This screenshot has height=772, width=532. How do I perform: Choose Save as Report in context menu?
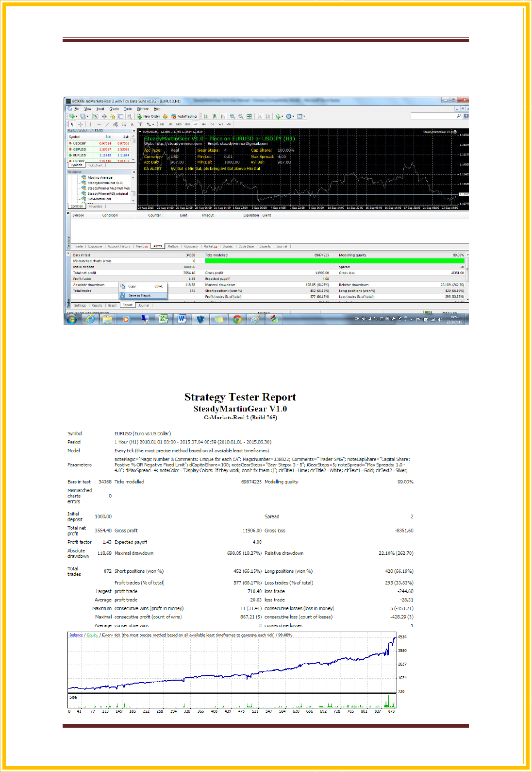pos(143,295)
